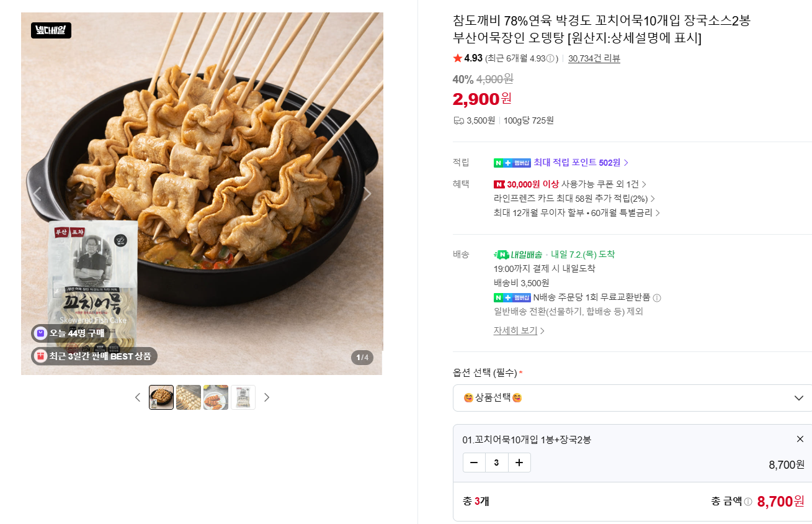Go back in thumbnail strip with left chevron
Image resolution: width=812 pixels, height=524 pixels.
(x=138, y=397)
